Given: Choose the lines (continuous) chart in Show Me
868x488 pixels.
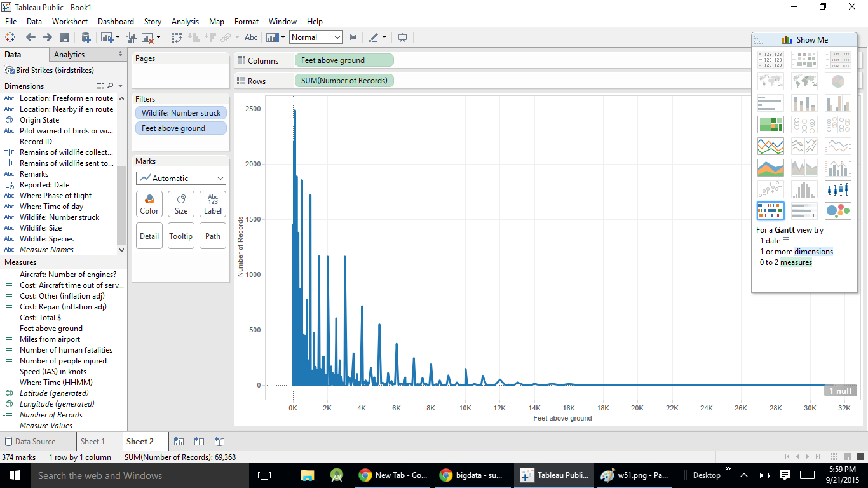Looking at the screenshot, I should coord(770,146).
